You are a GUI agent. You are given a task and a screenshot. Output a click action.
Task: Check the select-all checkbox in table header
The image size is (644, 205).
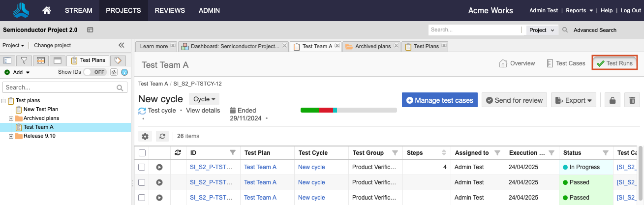pos(142,153)
